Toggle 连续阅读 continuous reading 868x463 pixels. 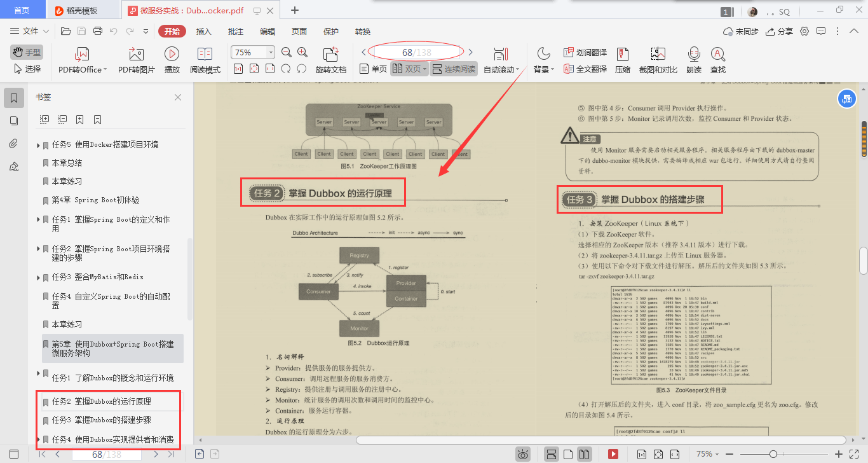[x=454, y=69]
